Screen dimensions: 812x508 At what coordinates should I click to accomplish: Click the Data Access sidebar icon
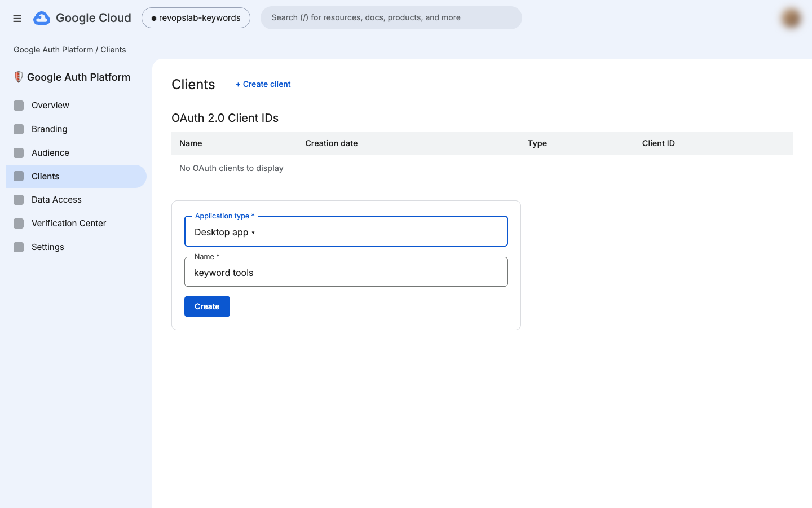[x=19, y=200]
